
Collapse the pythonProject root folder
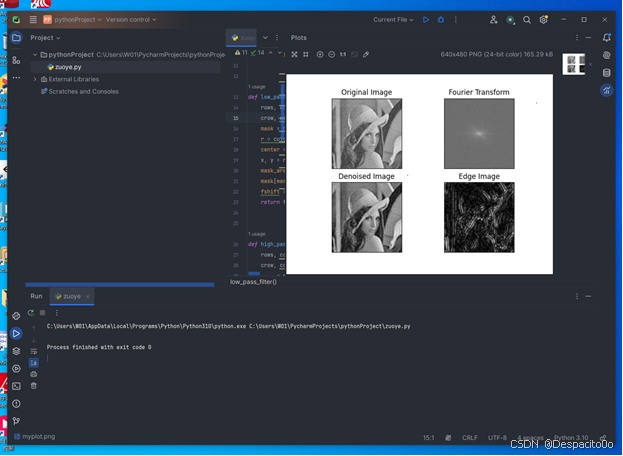pos(35,55)
